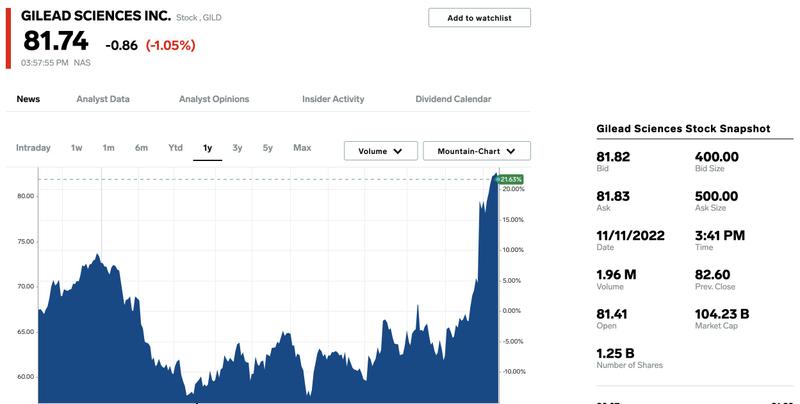Select the Max chart range
Screen dimensions: 800x404
point(302,148)
